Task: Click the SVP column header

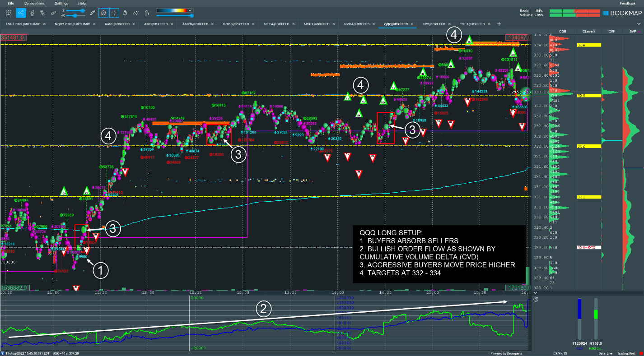Action: [x=632, y=32]
